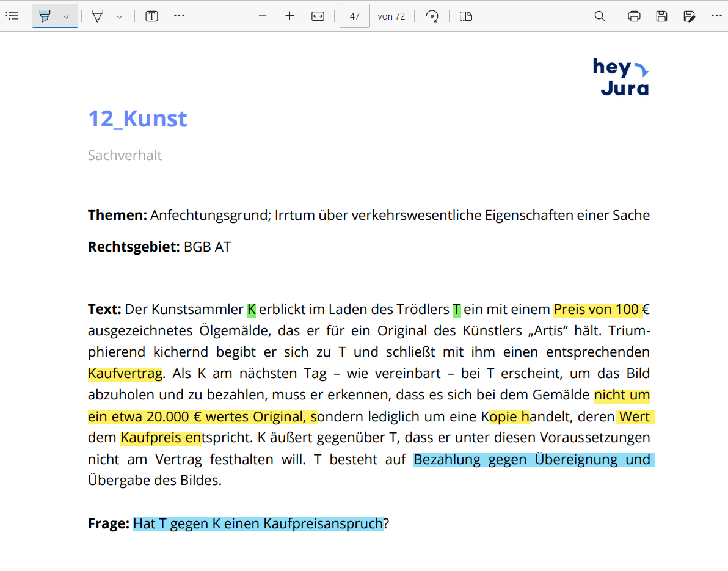Print the document using printer icon
The width and height of the screenshot is (728, 571).
[x=634, y=16]
